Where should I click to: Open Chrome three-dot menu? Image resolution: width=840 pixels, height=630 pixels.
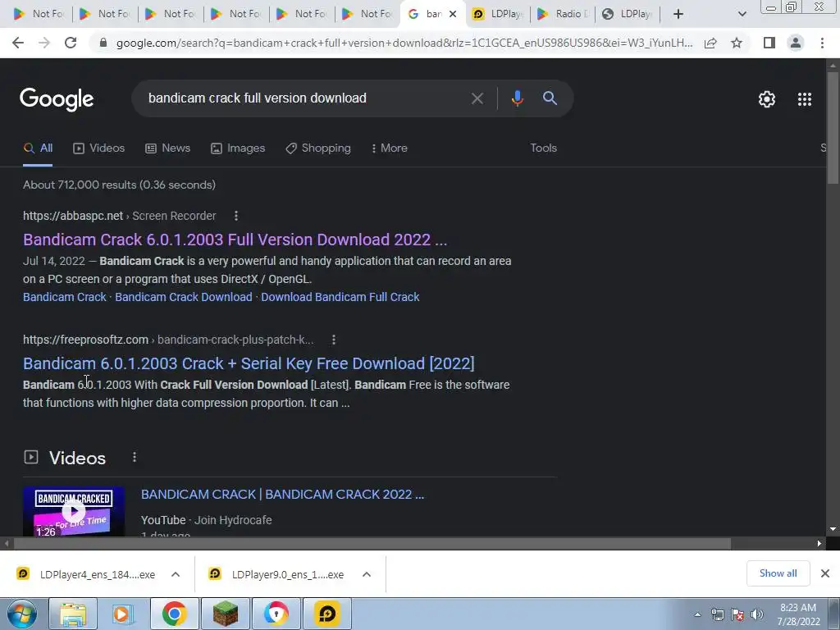822,43
